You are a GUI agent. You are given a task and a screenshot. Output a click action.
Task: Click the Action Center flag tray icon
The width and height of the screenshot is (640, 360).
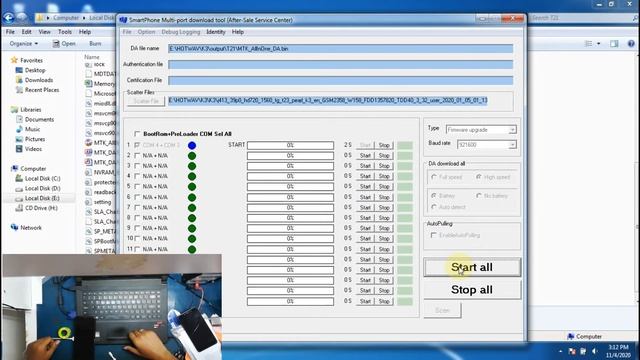click(572, 351)
